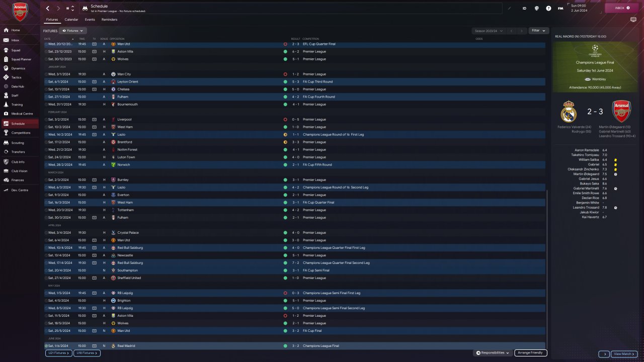The width and height of the screenshot is (644, 362).
Task: Click the monitor display icon
Action: click(633, 20)
